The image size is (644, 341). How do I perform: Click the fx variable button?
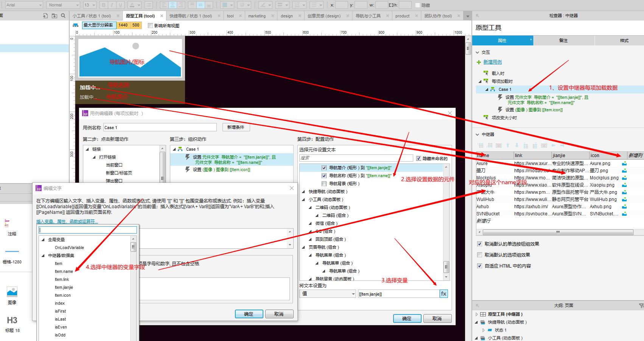444,294
